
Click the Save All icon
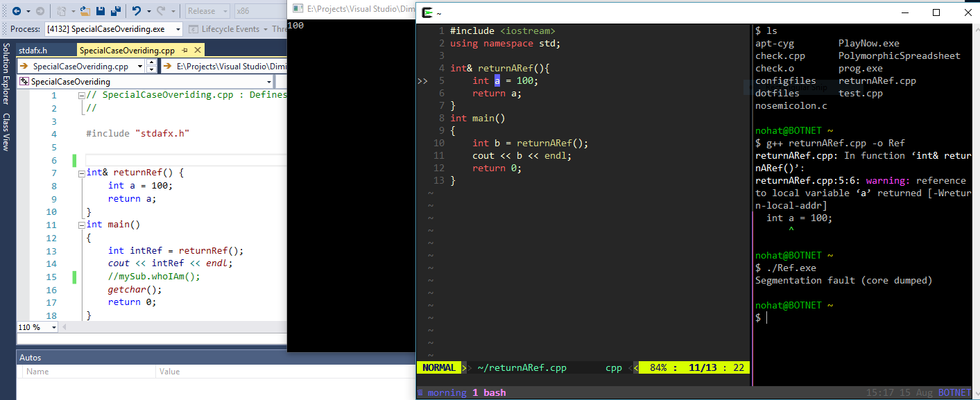tap(115, 11)
